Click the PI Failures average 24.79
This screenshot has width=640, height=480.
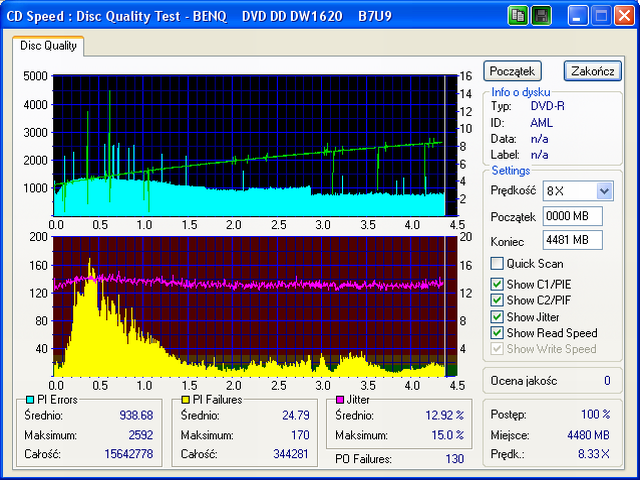pos(296,415)
